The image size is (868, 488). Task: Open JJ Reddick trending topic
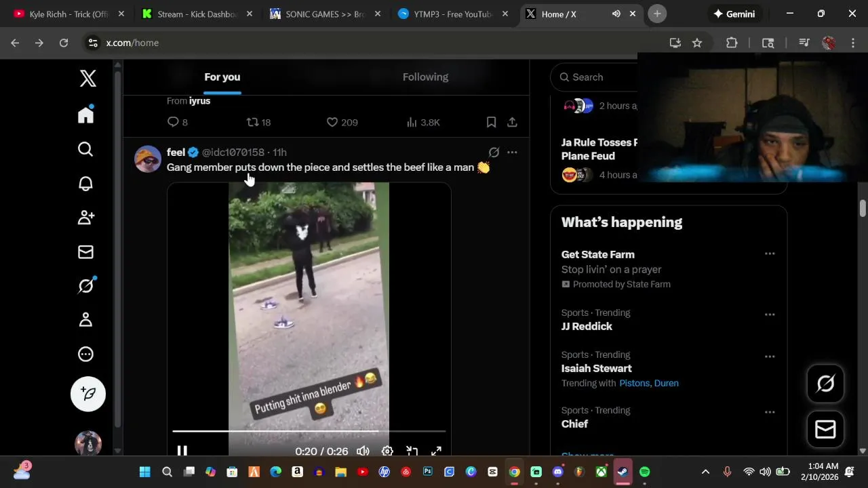(x=587, y=327)
